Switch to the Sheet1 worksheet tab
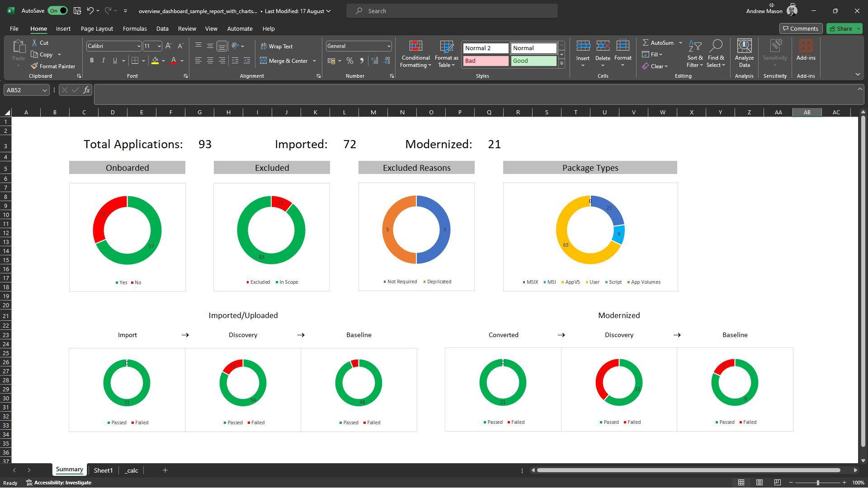The image size is (868, 488). pos(103,470)
